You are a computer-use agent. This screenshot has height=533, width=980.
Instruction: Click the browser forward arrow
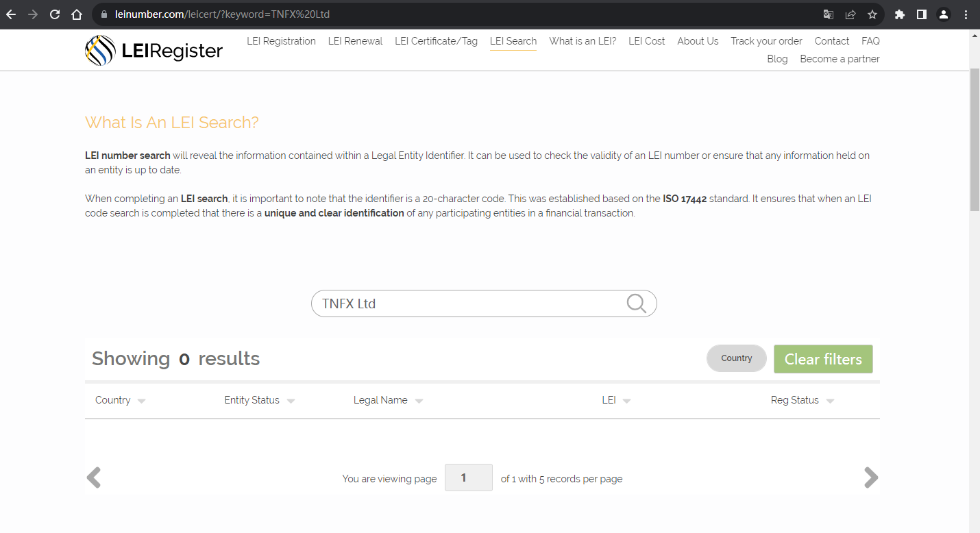click(33, 14)
